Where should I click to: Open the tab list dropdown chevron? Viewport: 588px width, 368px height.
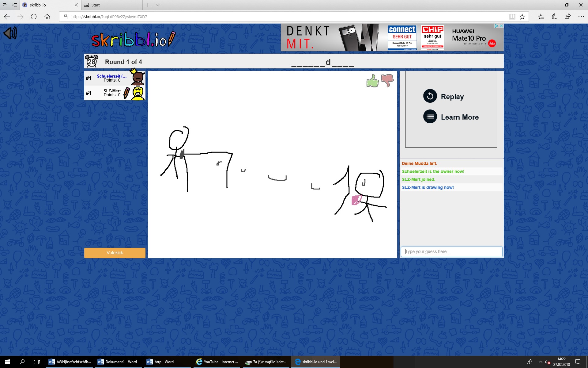pos(157,5)
